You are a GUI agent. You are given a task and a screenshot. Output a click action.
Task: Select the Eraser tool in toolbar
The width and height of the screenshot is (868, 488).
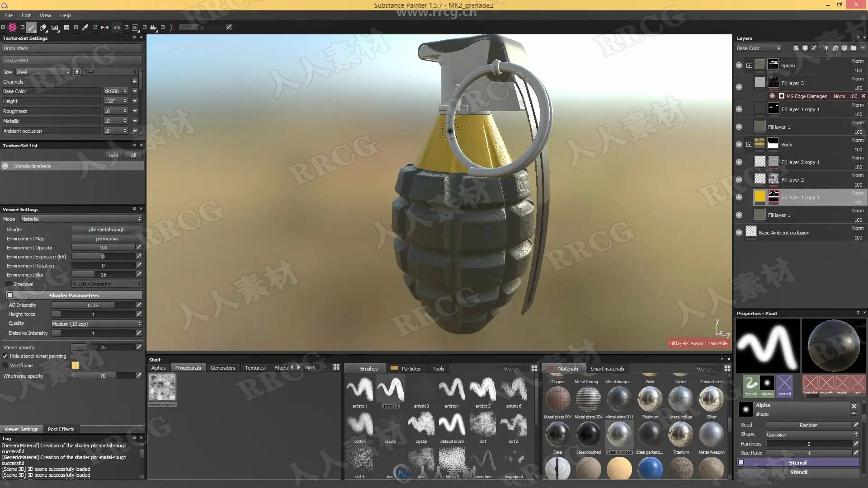pos(43,28)
